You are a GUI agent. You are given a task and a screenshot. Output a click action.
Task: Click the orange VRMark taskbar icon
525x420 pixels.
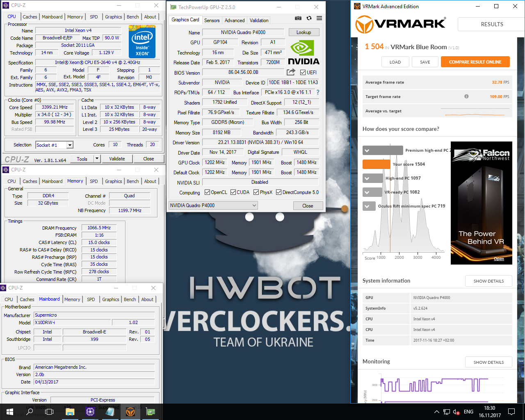pos(130,412)
